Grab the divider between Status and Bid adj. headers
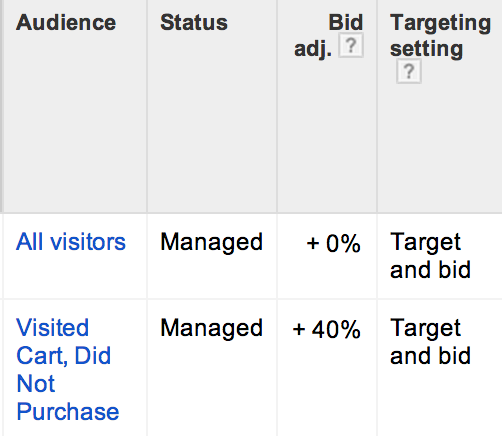 pos(277,106)
